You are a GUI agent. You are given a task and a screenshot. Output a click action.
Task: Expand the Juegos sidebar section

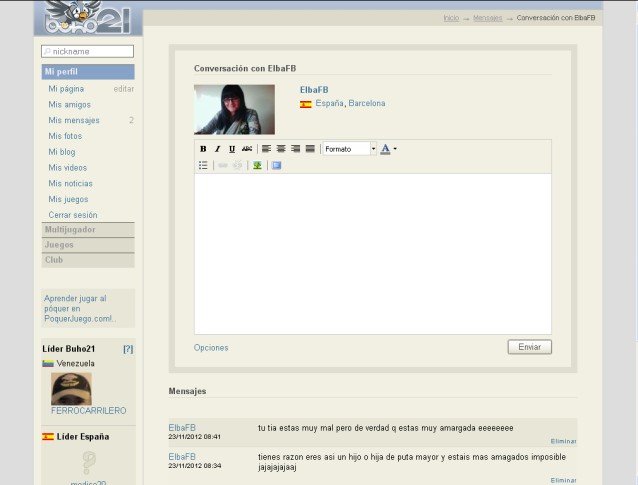[88, 245]
